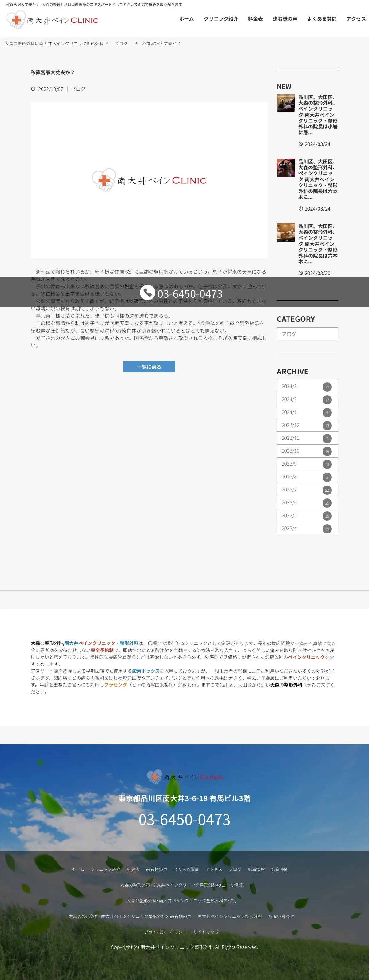369x980 pixels.
Task: Select 料金表 in the top navigation
Action: [x=256, y=19]
